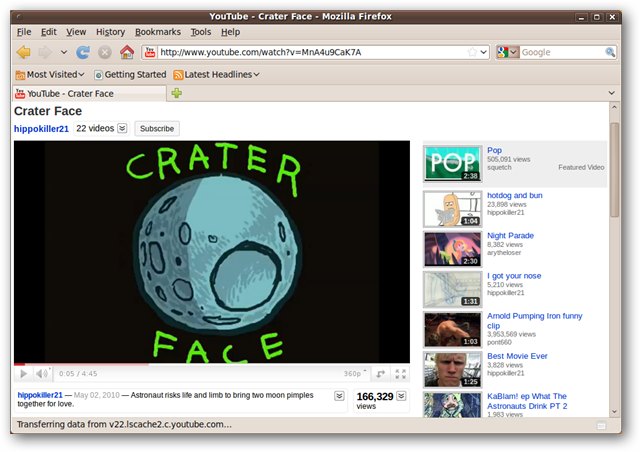Screen dimensions: 640x452
Task: Open Arnold Pumping Iron funny clip link
Action: [534, 321]
